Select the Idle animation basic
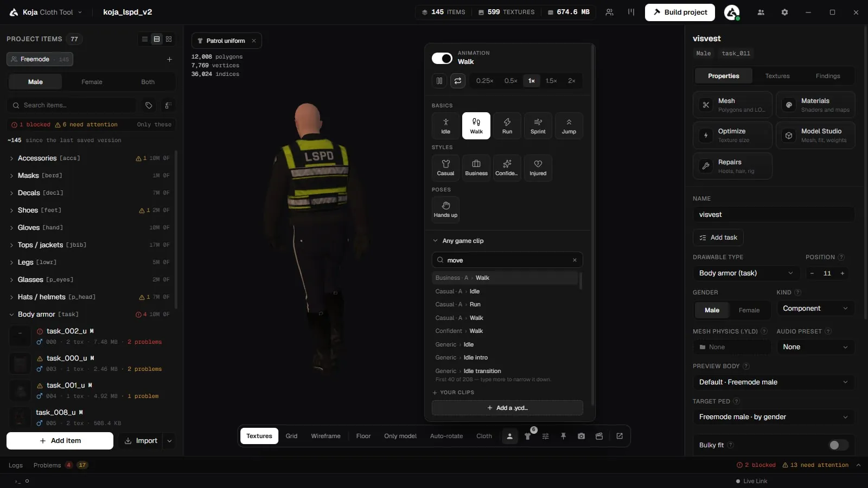The image size is (868, 488). pyautogui.click(x=445, y=126)
